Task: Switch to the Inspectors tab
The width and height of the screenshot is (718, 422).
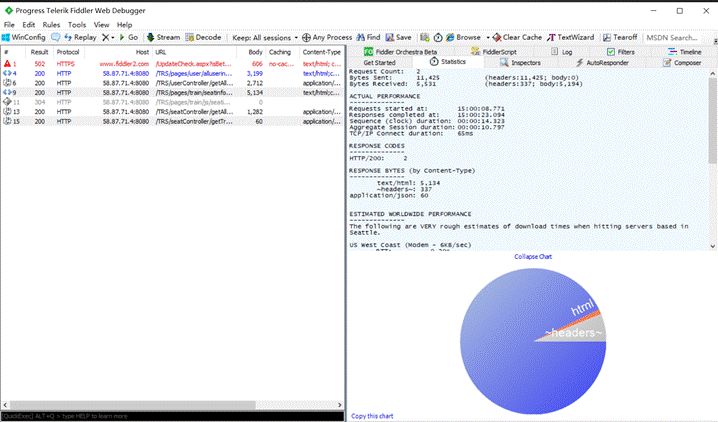Action: pyautogui.click(x=520, y=62)
